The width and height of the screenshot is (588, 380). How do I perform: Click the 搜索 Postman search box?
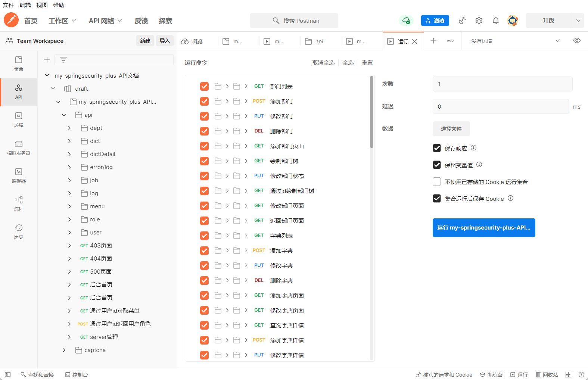(294, 21)
